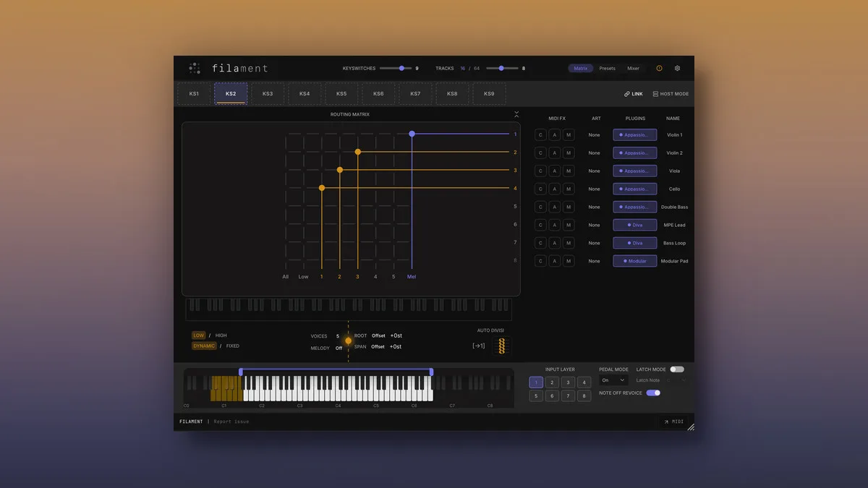Image resolution: width=868 pixels, height=488 pixels.
Task: Switch to the Mixer tab
Action: [633, 68]
